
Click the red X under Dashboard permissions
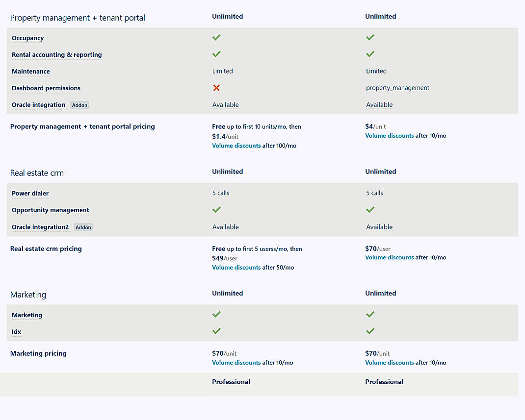click(216, 88)
